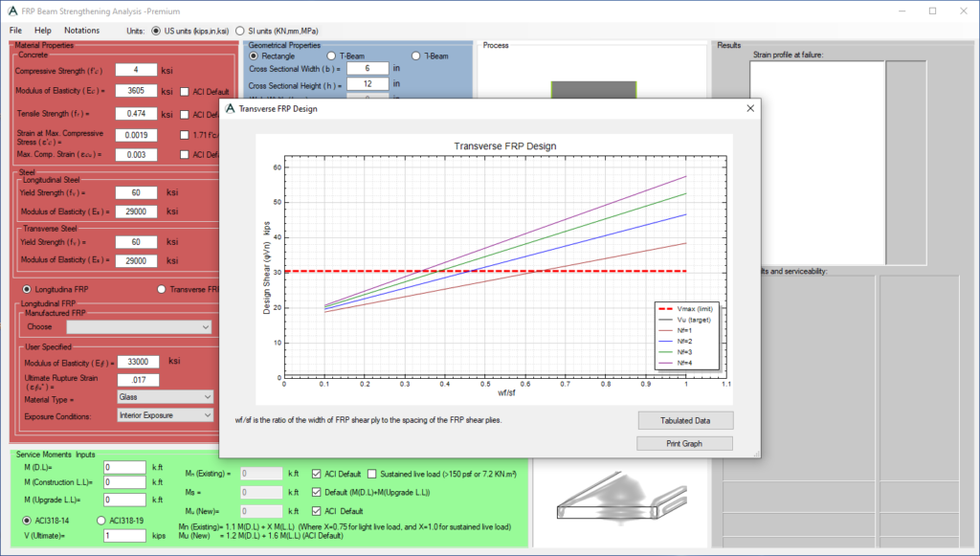Click the Tabulated Data button
The width and height of the screenshot is (980, 556).
click(683, 420)
